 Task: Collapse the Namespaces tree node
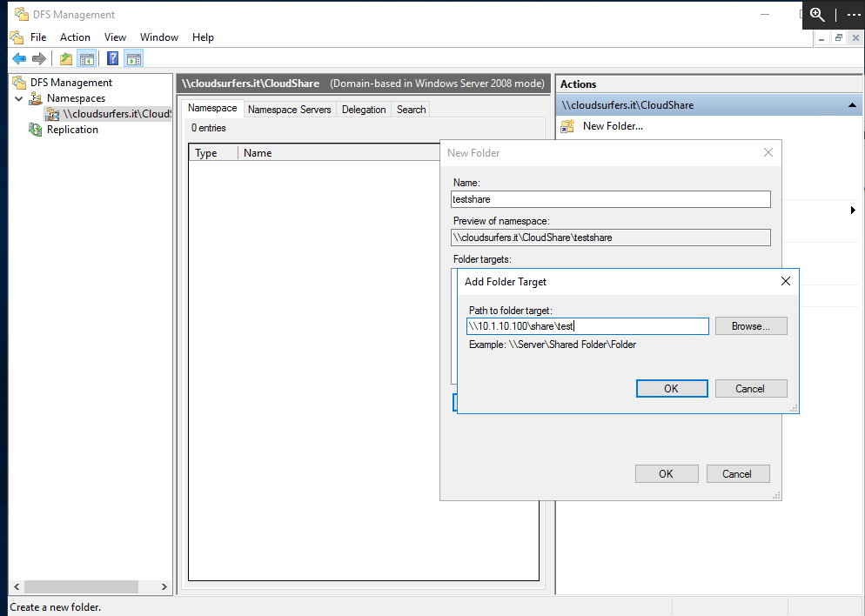point(19,98)
